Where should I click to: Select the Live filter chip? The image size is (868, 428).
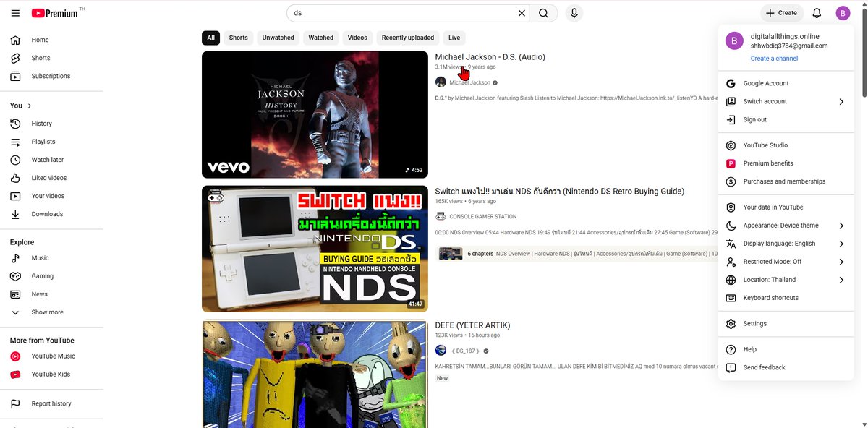click(x=454, y=38)
